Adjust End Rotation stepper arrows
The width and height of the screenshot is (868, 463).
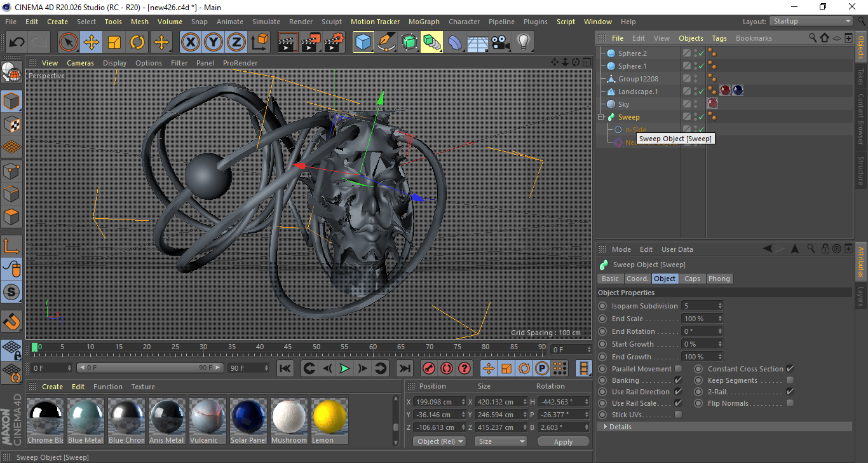click(720, 331)
